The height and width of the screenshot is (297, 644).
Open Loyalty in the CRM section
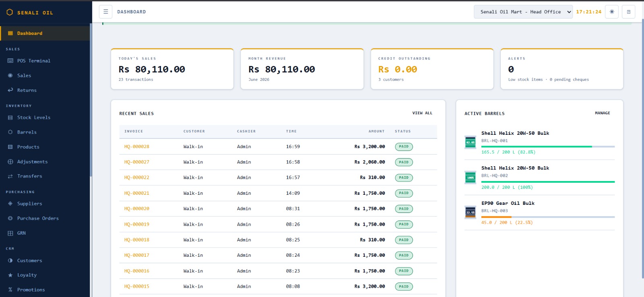pyautogui.click(x=45, y=275)
